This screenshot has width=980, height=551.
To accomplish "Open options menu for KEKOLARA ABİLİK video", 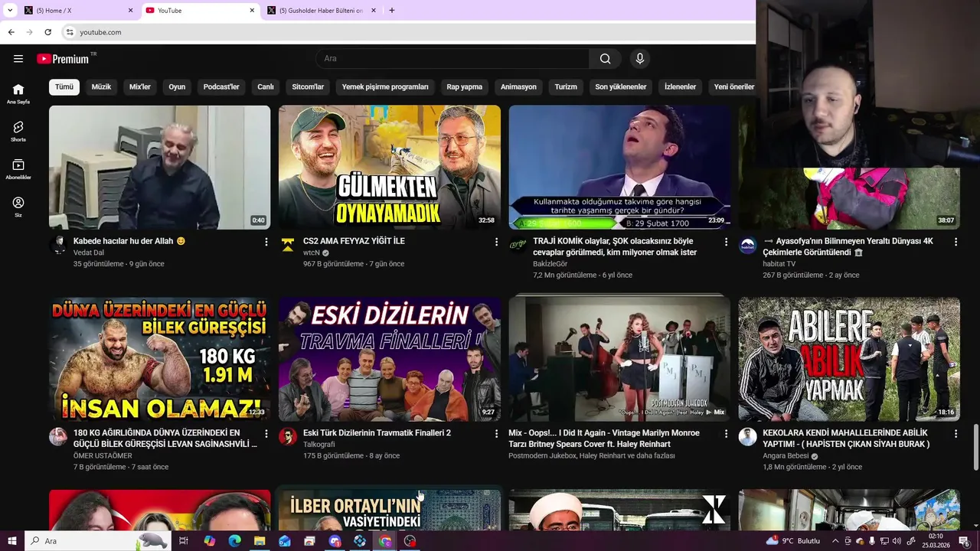I will point(955,434).
